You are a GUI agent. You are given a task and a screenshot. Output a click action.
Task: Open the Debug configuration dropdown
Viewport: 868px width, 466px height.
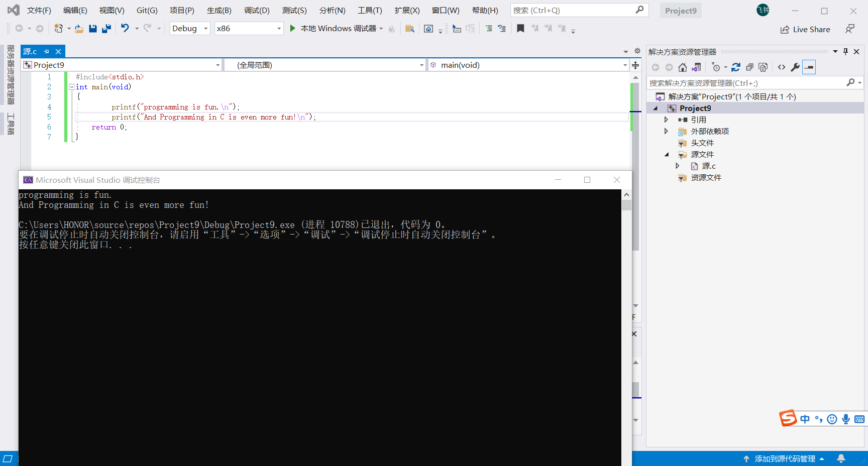tap(190, 29)
